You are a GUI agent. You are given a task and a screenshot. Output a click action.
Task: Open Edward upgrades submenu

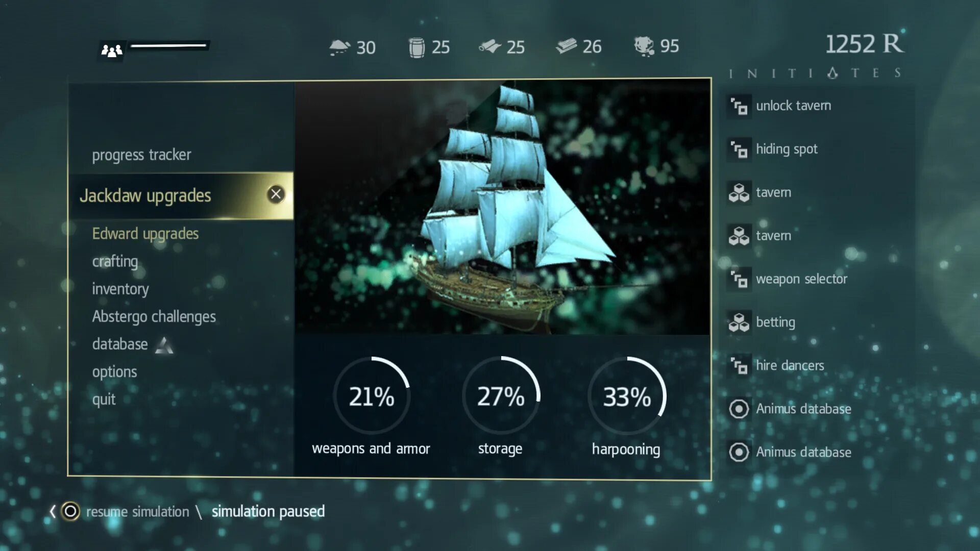pos(146,234)
